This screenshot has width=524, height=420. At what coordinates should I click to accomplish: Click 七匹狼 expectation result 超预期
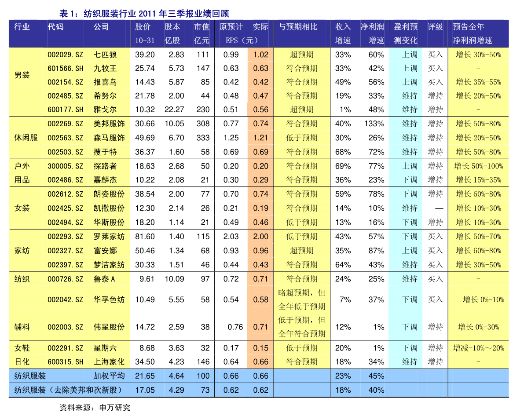coord(301,55)
